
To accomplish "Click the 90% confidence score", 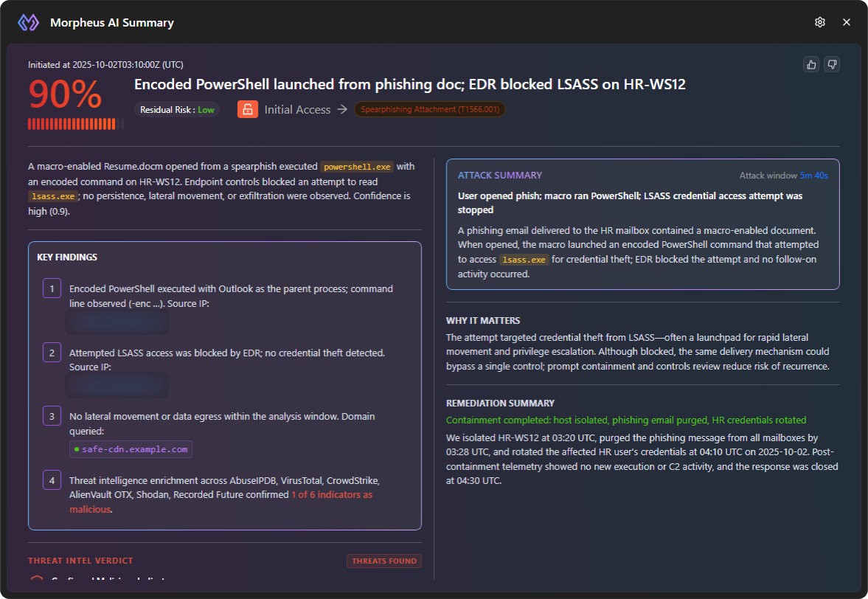I will [x=66, y=94].
